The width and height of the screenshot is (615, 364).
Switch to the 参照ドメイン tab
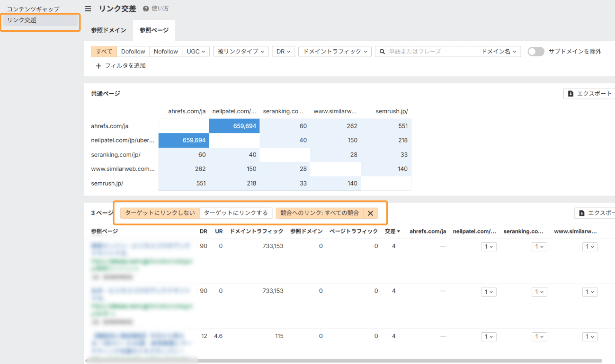pos(108,30)
